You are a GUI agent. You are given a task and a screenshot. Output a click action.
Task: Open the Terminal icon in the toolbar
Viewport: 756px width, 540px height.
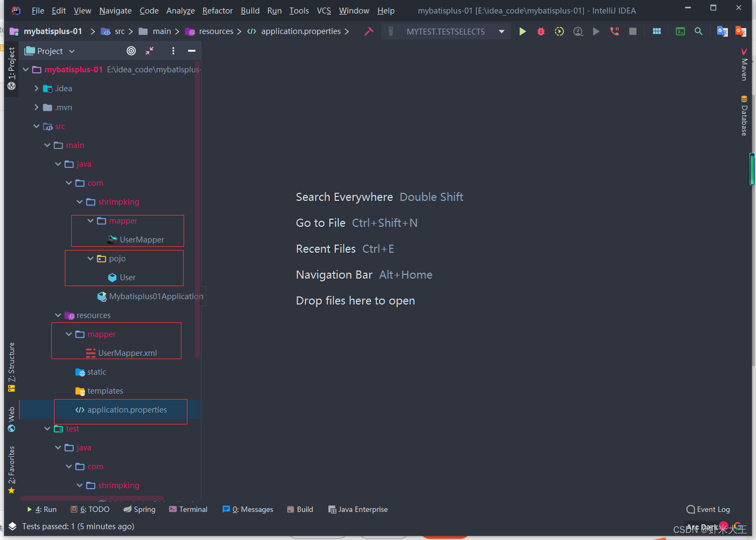(680, 31)
